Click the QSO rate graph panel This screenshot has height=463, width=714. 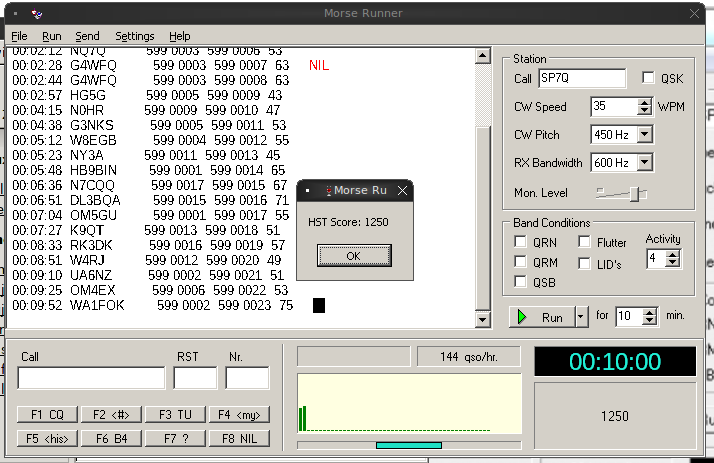(x=409, y=404)
